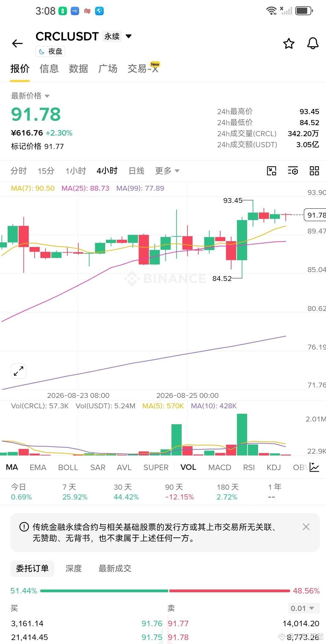This screenshot has width=326, height=644.
Task: Toggle the AVL indicator
Action: (124, 467)
